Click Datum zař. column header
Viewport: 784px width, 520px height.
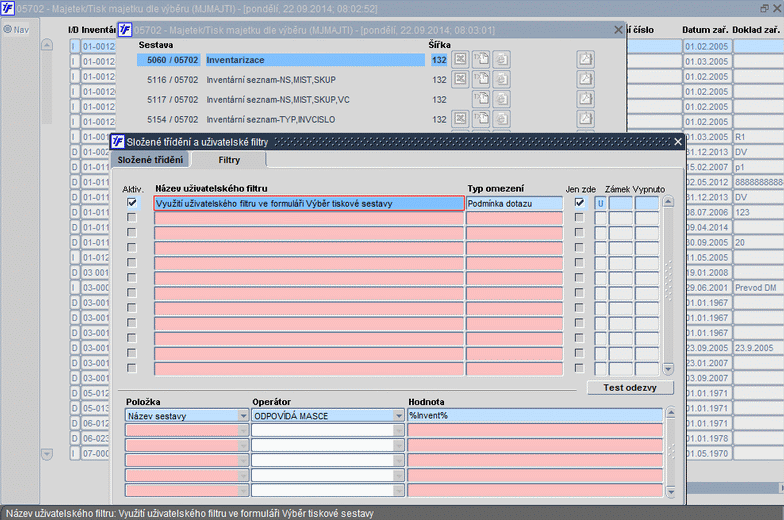pyautogui.click(x=705, y=30)
